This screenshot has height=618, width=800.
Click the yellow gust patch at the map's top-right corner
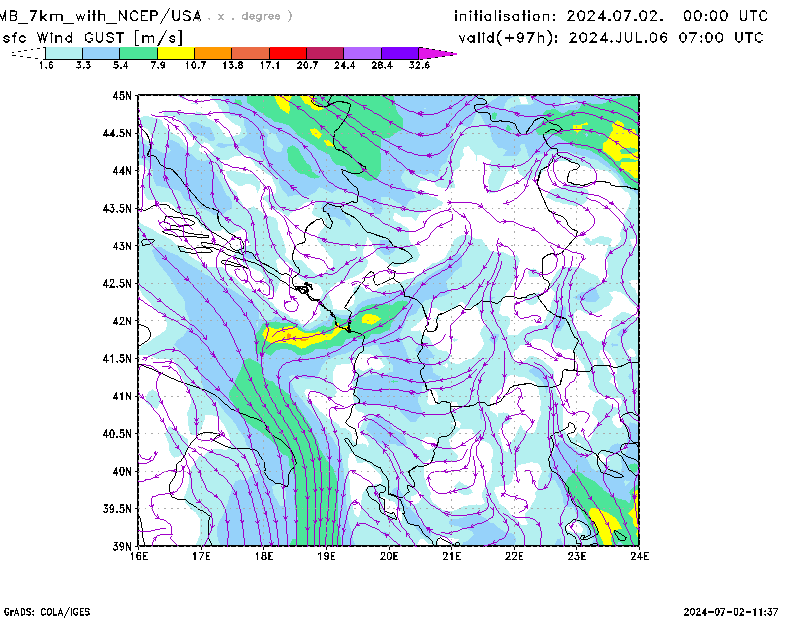click(x=622, y=148)
